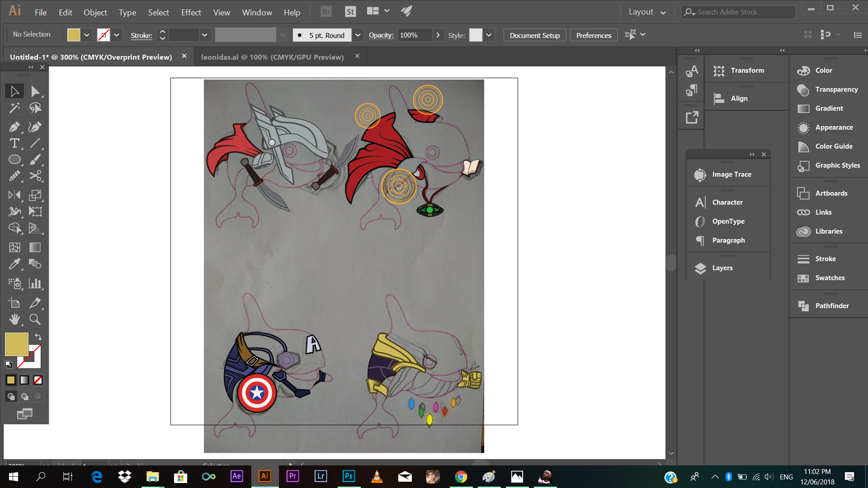The width and height of the screenshot is (868, 488).
Task: Select the Width warp tool
Action: coord(14,211)
